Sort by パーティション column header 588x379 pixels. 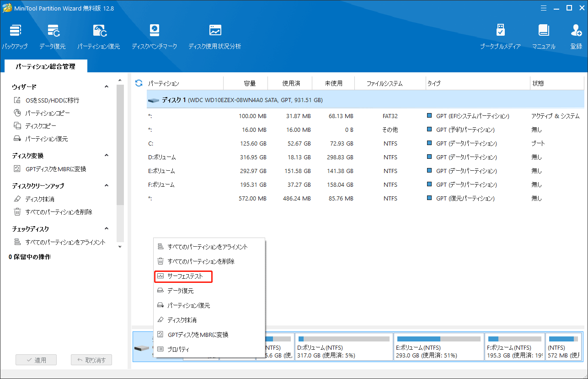pyautogui.click(x=185, y=83)
